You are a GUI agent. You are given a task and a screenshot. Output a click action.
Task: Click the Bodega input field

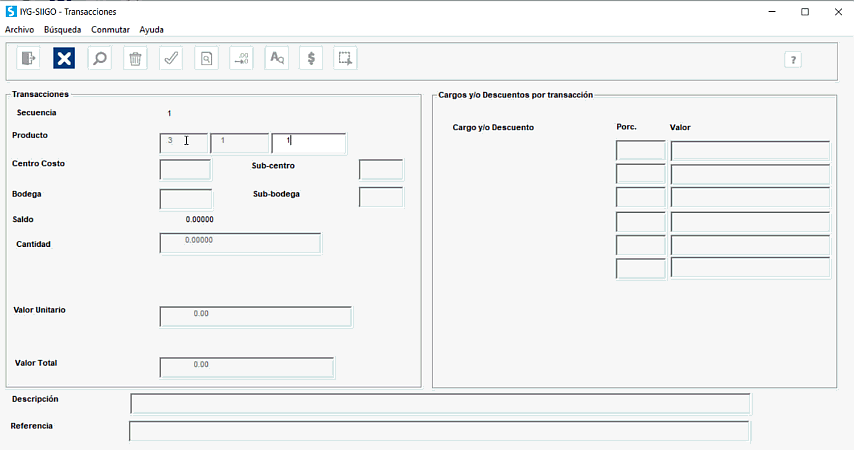coord(186,199)
